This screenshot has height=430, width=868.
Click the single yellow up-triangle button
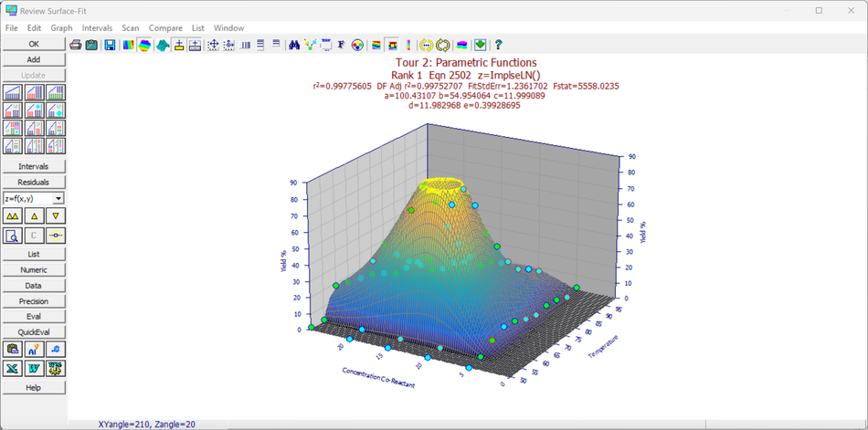pos(35,216)
